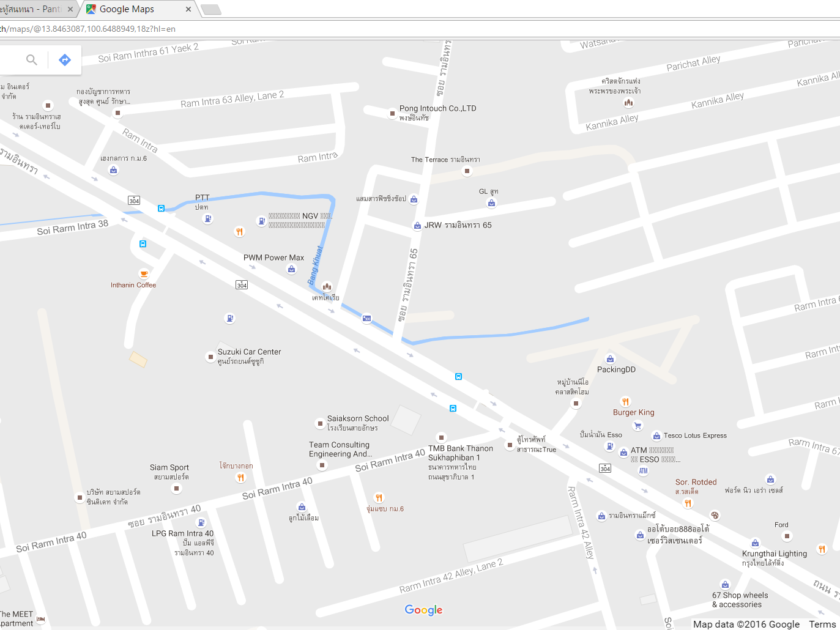The image size is (840, 630).
Task: Select the Suzuki Car Center marker
Action: (x=210, y=357)
